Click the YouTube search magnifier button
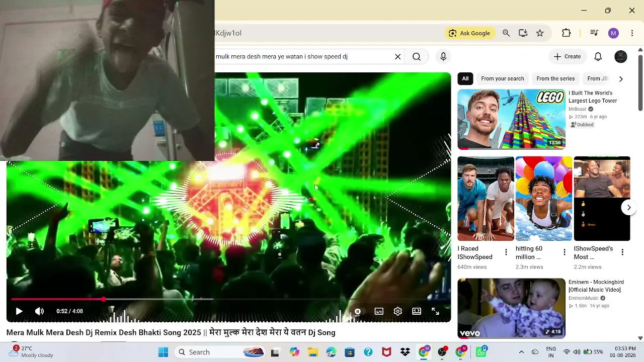The image size is (644, 362). [x=417, y=57]
